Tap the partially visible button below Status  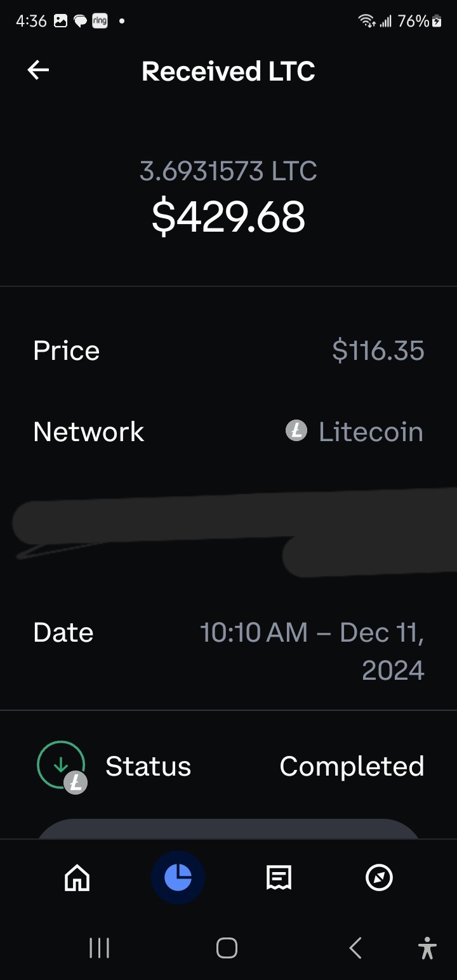click(x=228, y=829)
